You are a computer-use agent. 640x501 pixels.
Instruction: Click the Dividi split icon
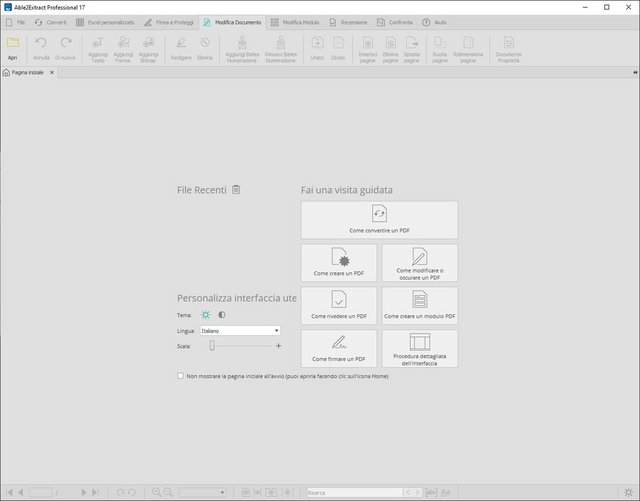[338, 43]
